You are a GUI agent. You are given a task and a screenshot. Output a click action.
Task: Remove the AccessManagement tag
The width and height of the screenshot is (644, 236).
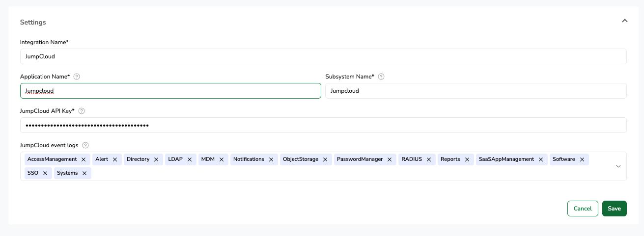84,159
